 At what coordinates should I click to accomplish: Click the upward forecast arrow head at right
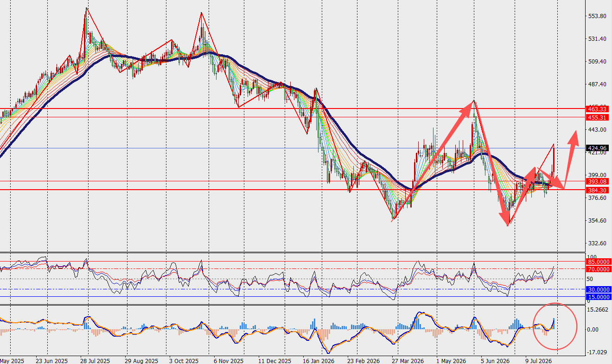pyautogui.click(x=574, y=137)
